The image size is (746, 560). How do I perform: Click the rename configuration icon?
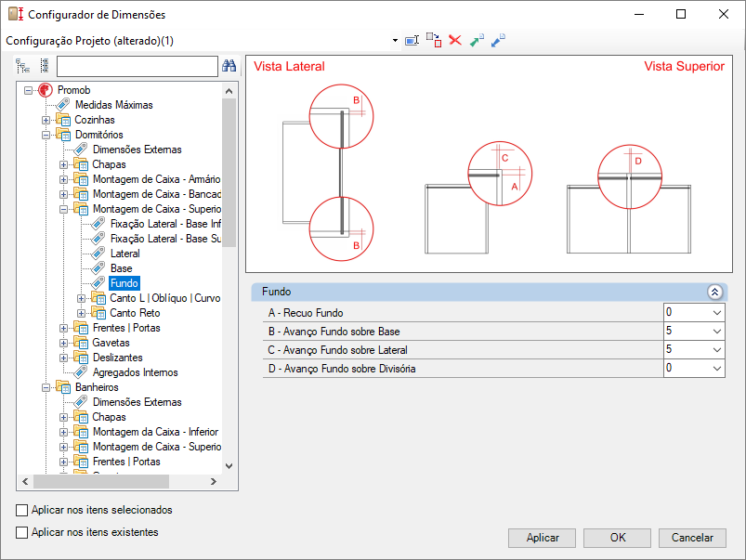[x=412, y=41]
